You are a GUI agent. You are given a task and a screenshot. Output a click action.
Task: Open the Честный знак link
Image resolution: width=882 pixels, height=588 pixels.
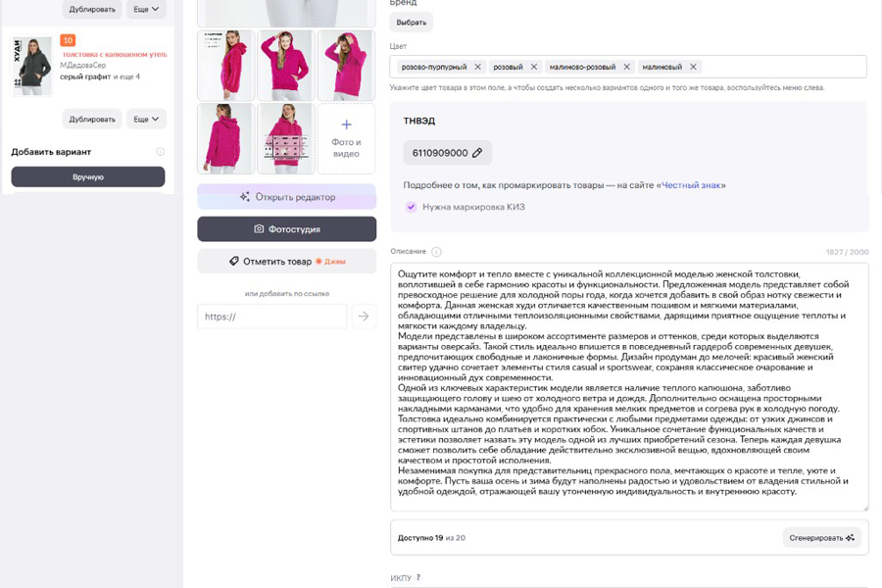coord(691,185)
